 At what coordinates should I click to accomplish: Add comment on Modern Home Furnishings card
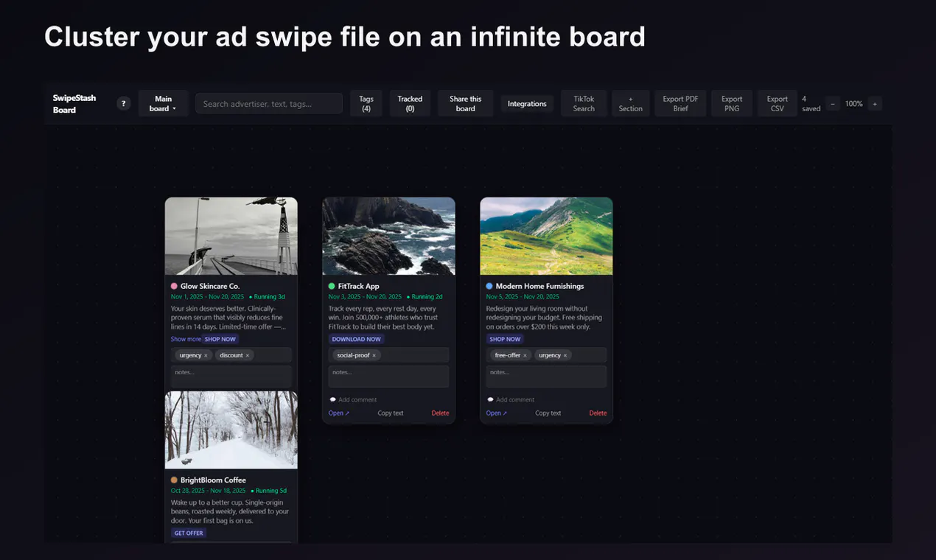coord(511,399)
